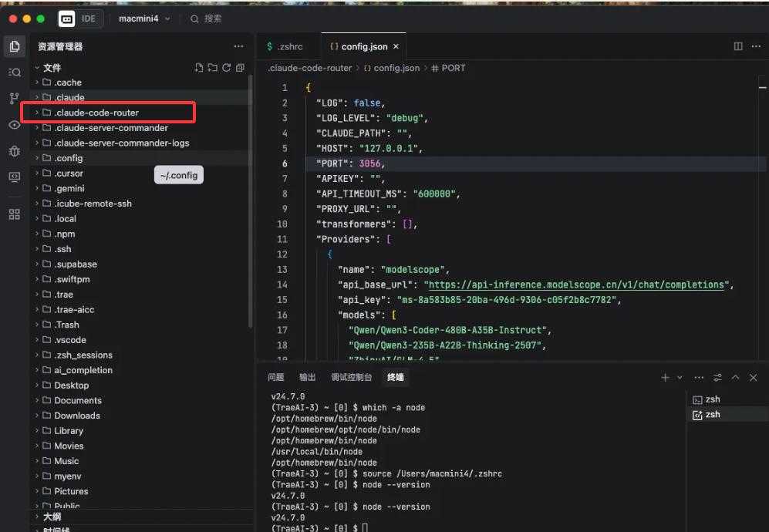Click the eye preview icon in activity bar

click(x=15, y=125)
